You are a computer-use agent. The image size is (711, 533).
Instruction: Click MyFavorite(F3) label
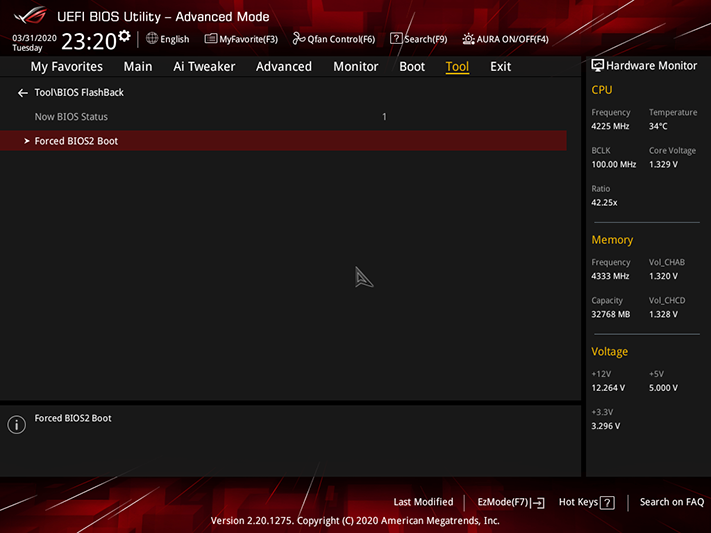click(248, 39)
